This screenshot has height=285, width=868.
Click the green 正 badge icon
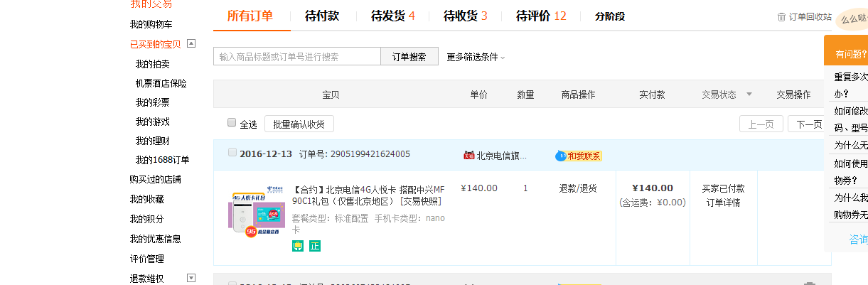click(315, 246)
